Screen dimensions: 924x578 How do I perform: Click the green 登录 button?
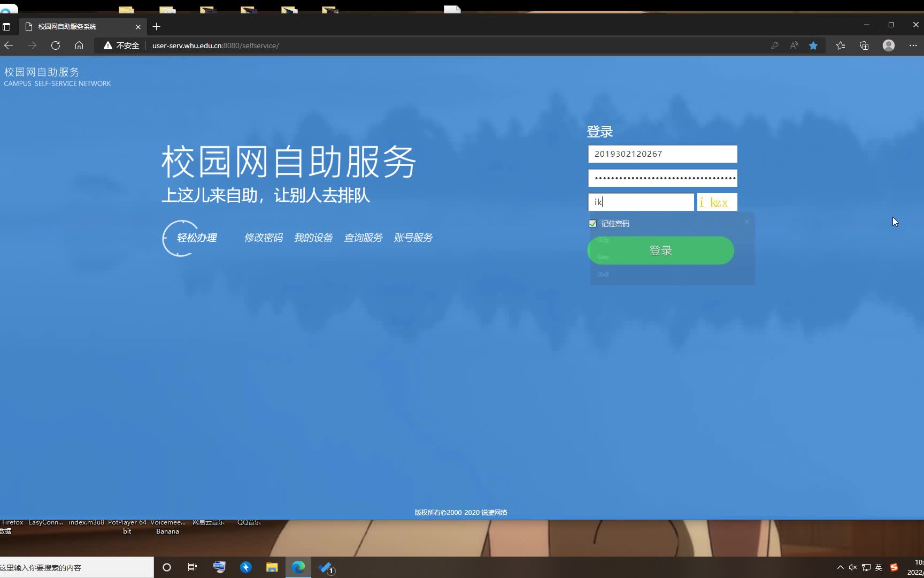click(x=660, y=250)
